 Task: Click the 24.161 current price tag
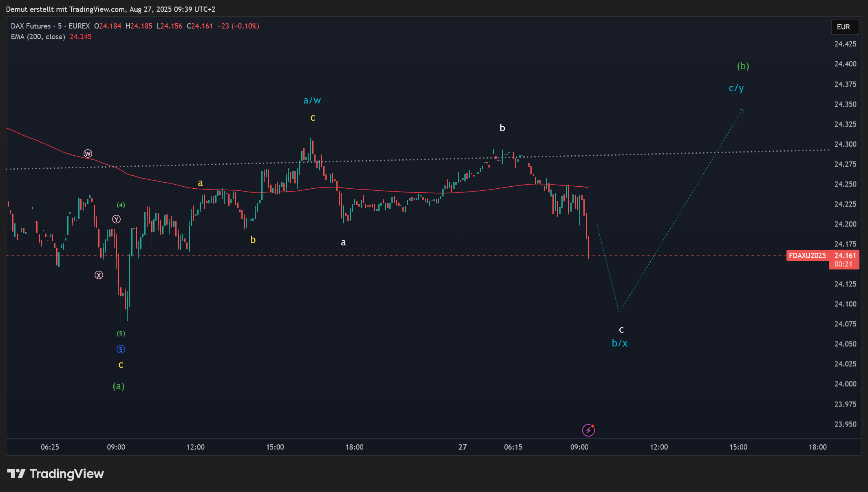click(845, 256)
